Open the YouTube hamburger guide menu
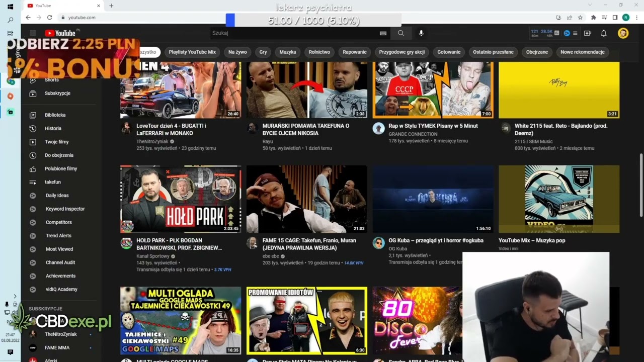 [x=33, y=33]
